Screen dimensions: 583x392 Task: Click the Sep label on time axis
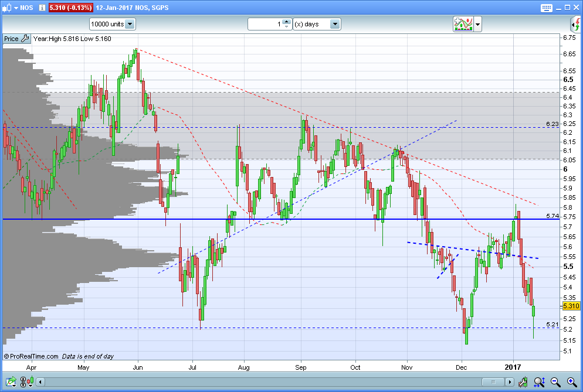(300, 367)
